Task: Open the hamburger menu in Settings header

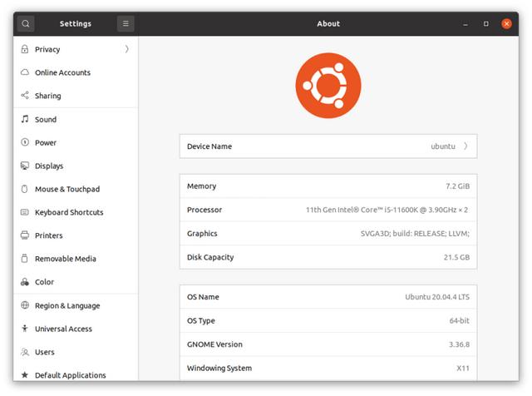Action: (126, 23)
